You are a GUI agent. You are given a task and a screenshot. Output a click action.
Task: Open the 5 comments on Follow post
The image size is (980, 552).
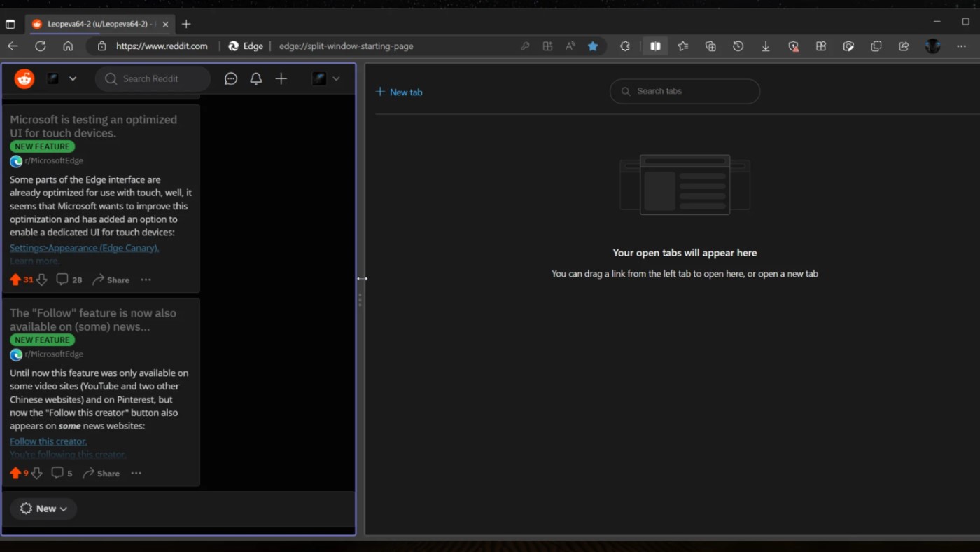pyautogui.click(x=62, y=473)
